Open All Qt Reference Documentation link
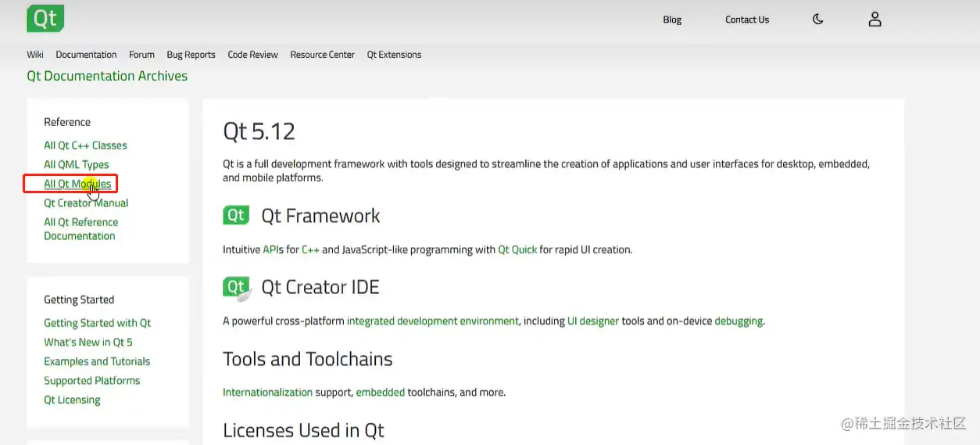Viewport: 980px width, 445px height. (x=81, y=229)
